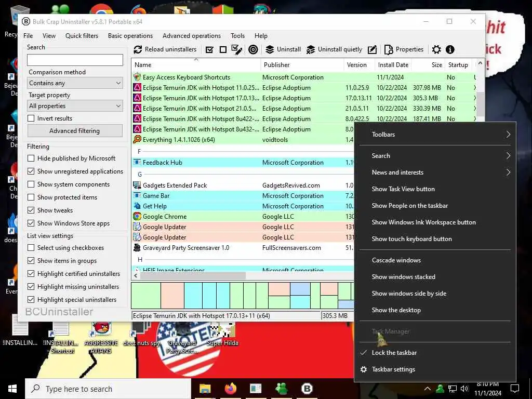Check Show system components
Screen dimensions: 532x399
point(31,184)
